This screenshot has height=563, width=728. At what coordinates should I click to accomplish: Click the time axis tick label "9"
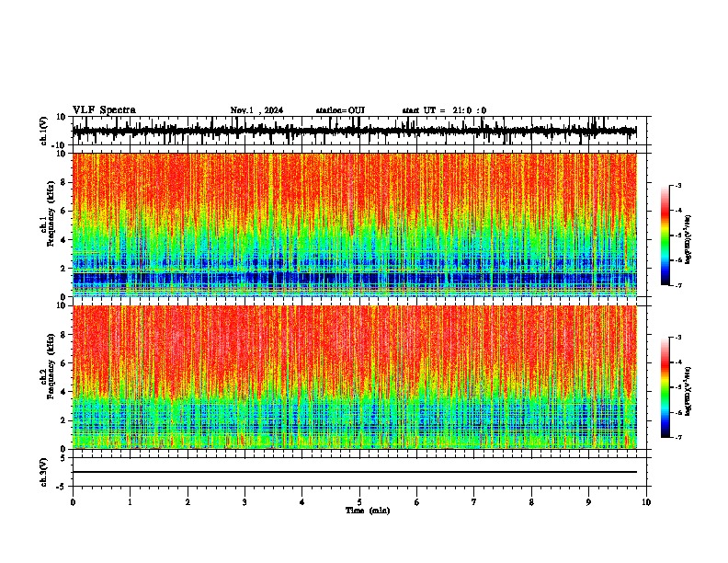point(588,502)
